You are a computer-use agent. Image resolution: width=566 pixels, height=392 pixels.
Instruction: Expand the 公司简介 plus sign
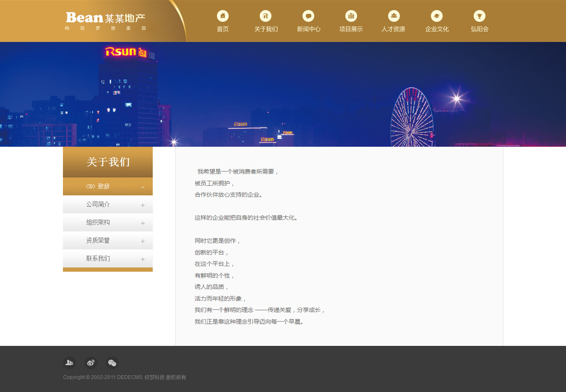(143, 205)
